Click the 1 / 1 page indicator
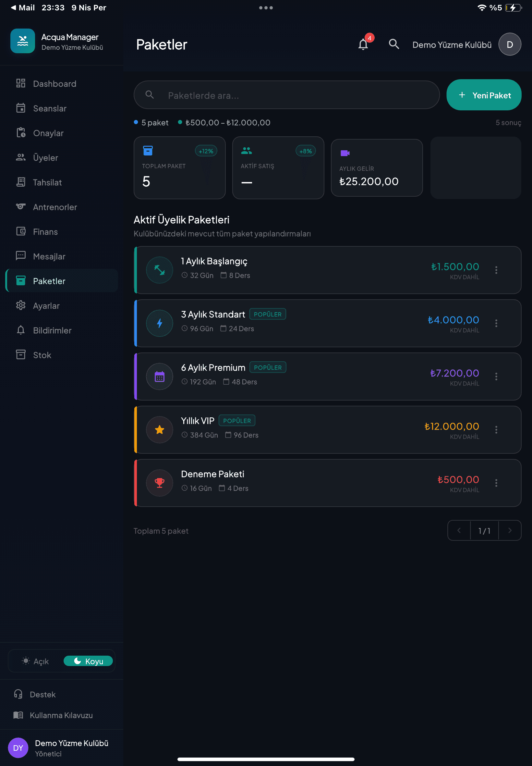 [x=484, y=531]
